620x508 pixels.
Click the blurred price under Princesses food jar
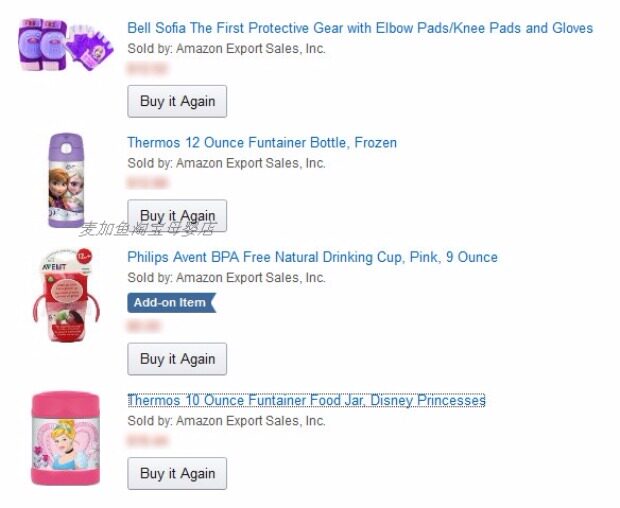point(147,441)
